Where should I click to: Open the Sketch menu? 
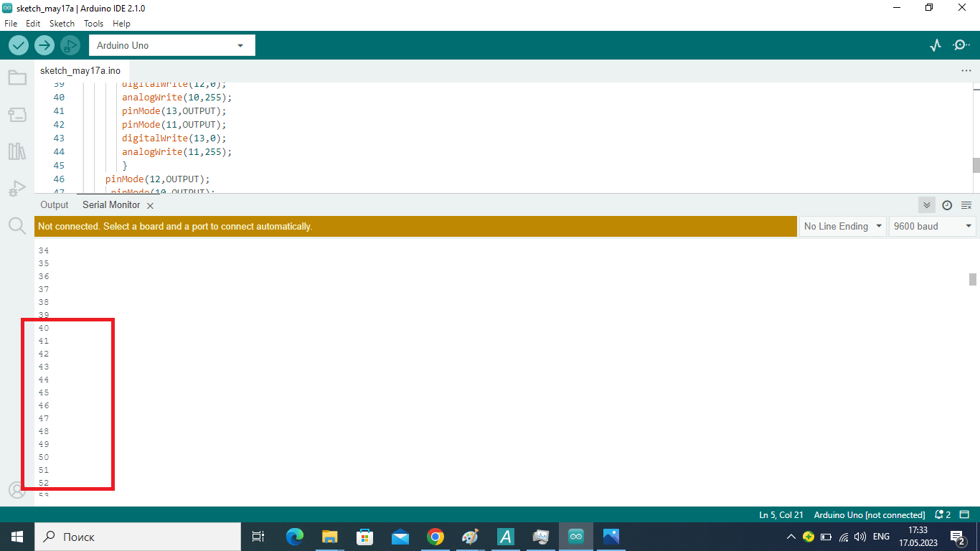point(62,24)
